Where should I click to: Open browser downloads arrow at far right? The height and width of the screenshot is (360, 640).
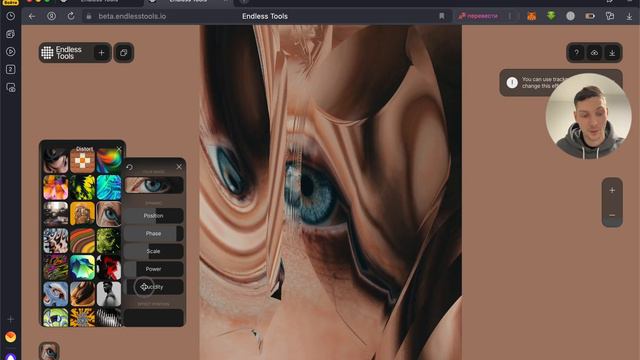pos(629,16)
